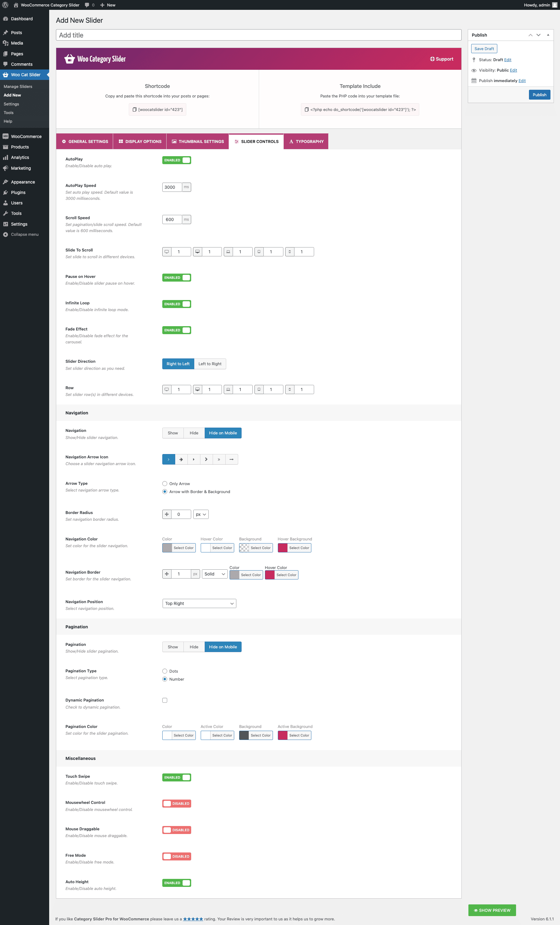
Task: Select the Only Arrow radio option
Action: pos(165,484)
